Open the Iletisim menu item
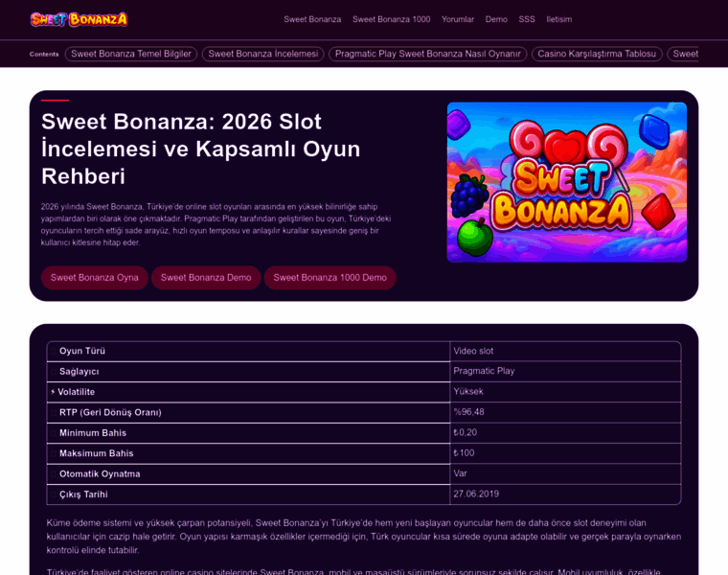 (559, 19)
